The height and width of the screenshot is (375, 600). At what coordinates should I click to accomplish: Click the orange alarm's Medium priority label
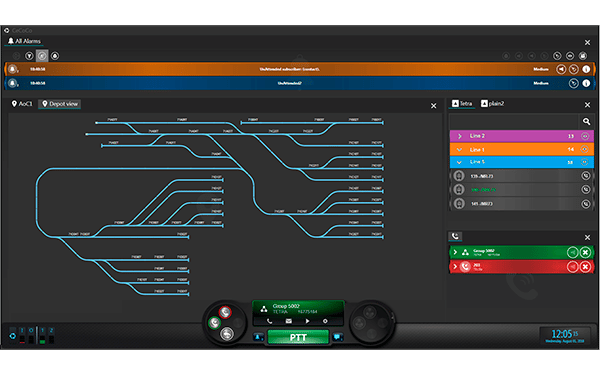(541, 69)
